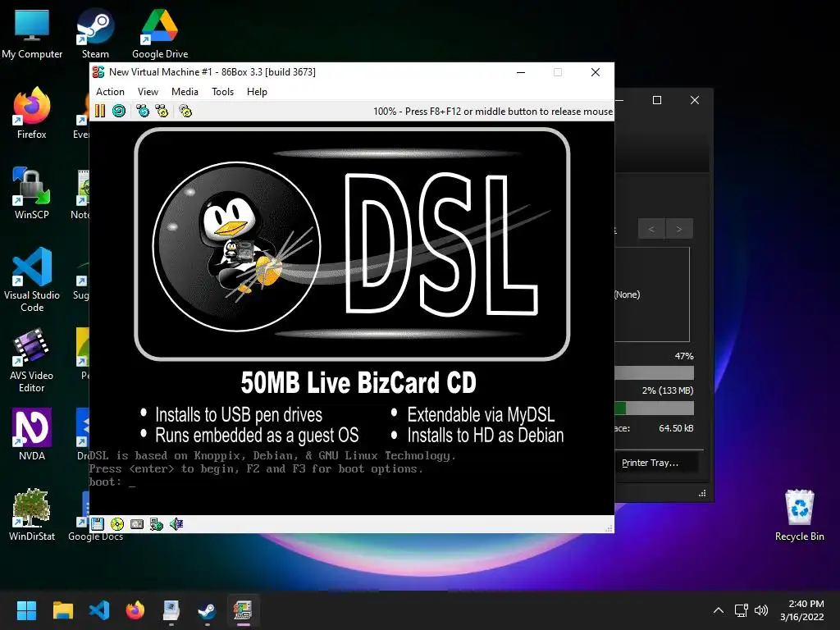Click the next arrow button in the background window
The height and width of the screenshot is (630, 840).
(x=679, y=229)
